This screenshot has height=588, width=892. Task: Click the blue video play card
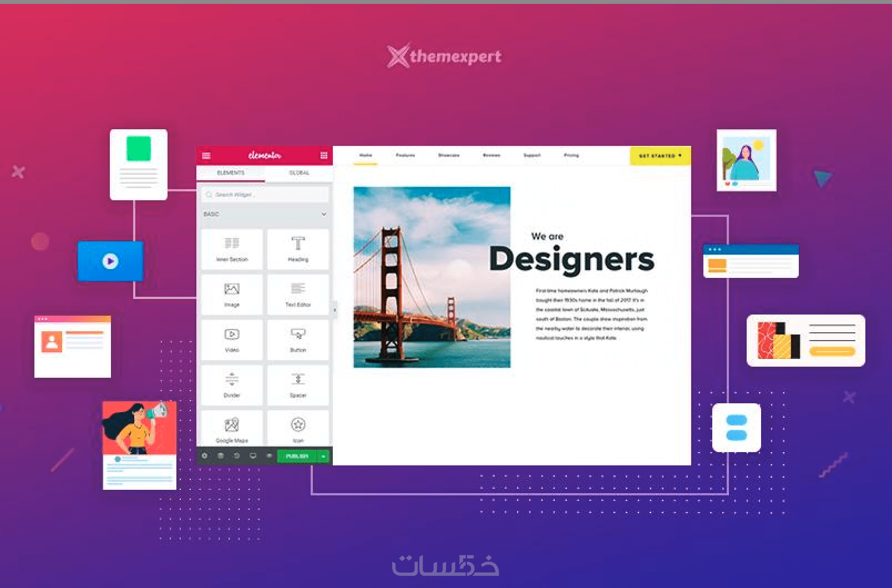coord(110,261)
